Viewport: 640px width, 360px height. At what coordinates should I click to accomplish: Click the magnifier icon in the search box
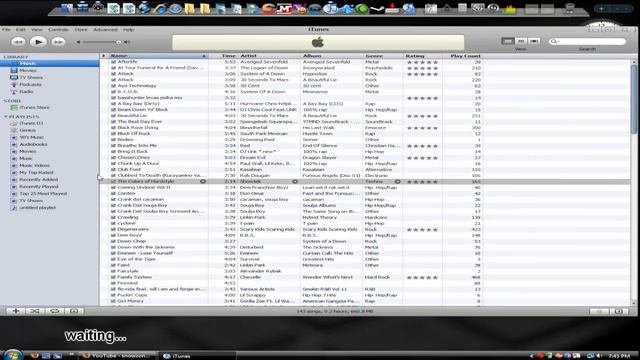pos(554,41)
